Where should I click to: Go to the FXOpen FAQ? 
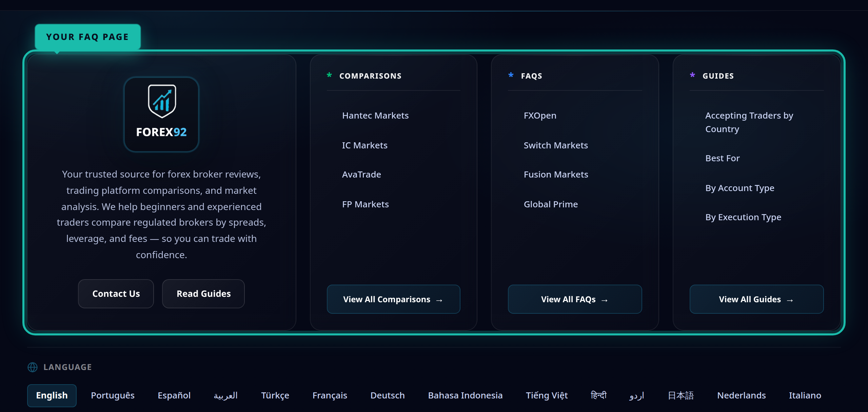click(540, 116)
